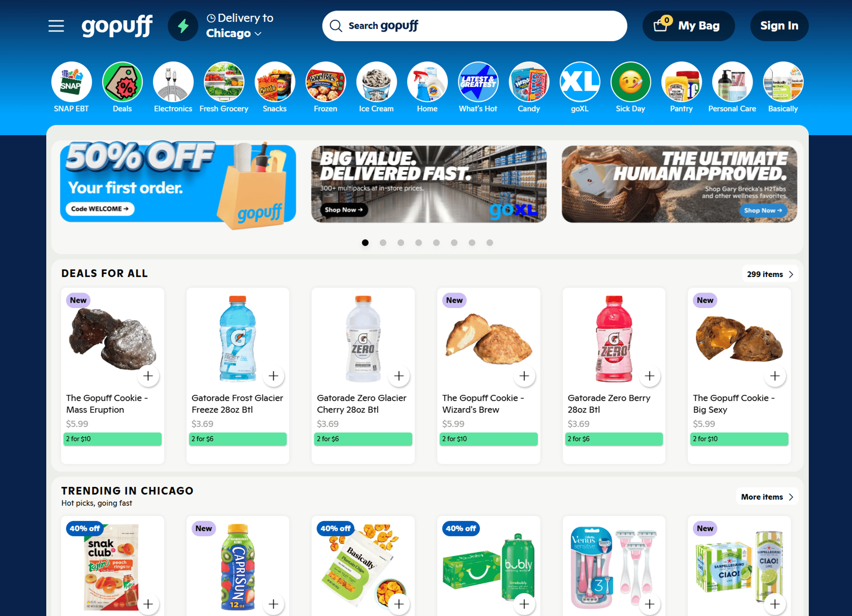The width and height of the screenshot is (852, 616).
Task: Open the goXL category icon
Action: click(x=580, y=82)
